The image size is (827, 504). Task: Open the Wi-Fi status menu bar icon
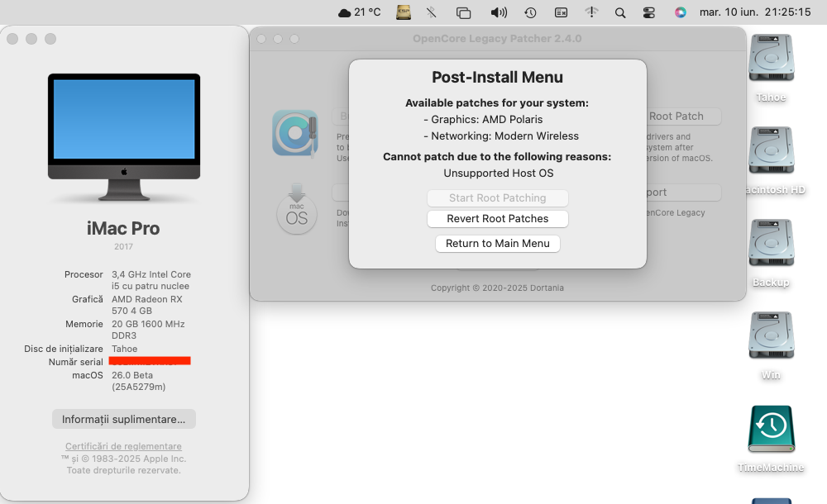tap(591, 12)
